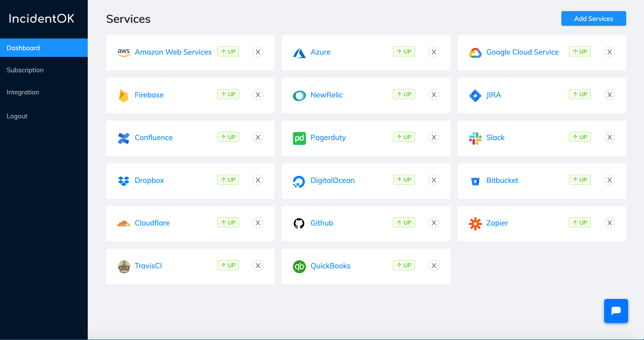Open the chat widget bubble

[616, 311]
